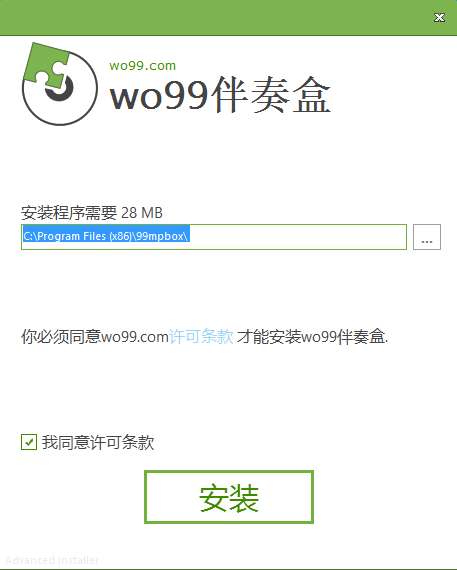Start installation with the 安装 button
The width and height of the screenshot is (457, 570).
(229, 497)
